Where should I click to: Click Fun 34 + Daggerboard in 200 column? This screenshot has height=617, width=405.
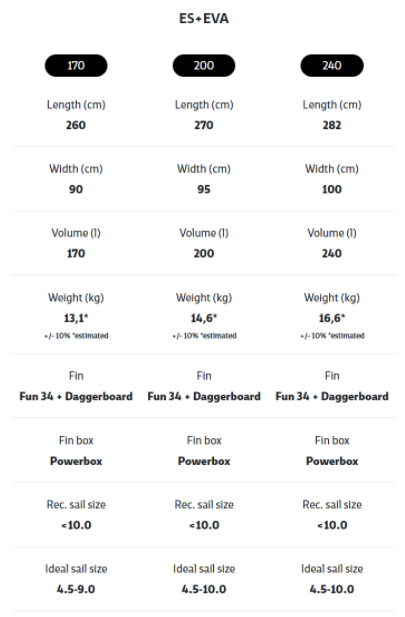204,396
